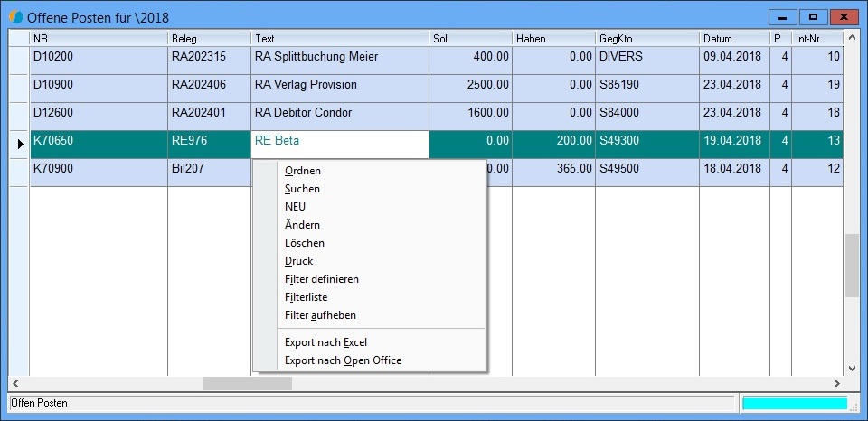Click the horizontal scrollbar right arrow

tap(836, 383)
